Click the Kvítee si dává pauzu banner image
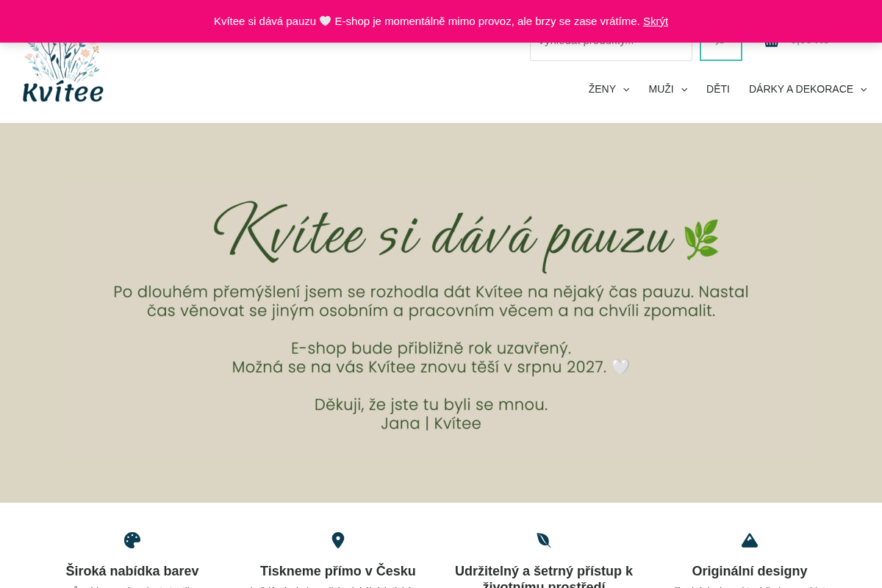The width and height of the screenshot is (882, 588). [441, 313]
